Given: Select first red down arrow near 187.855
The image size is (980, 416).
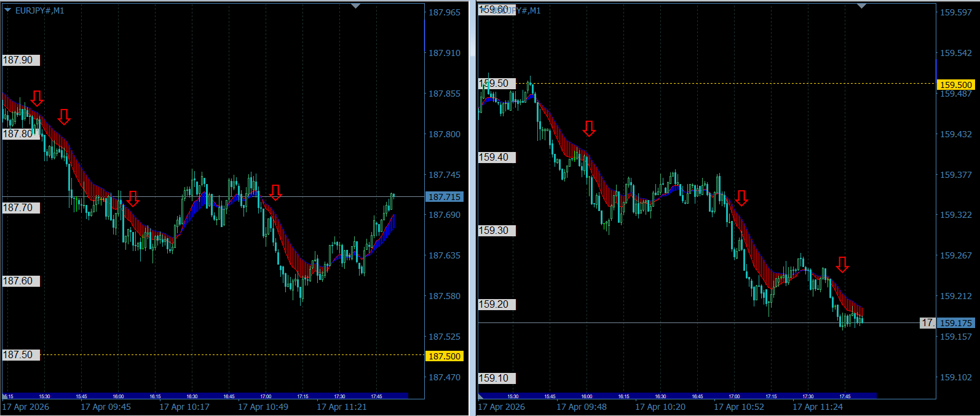Looking at the screenshot, I should (37, 98).
